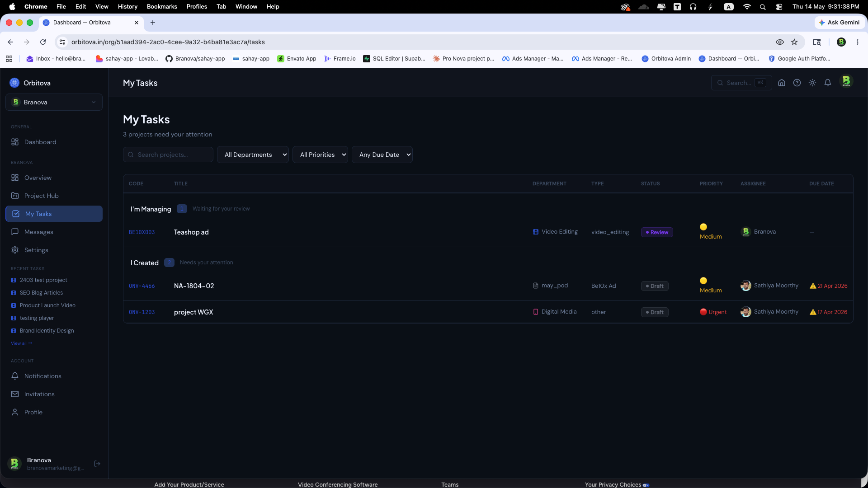Expand the Branova organization selector
The image size is (868, 488).
[54, 102]
